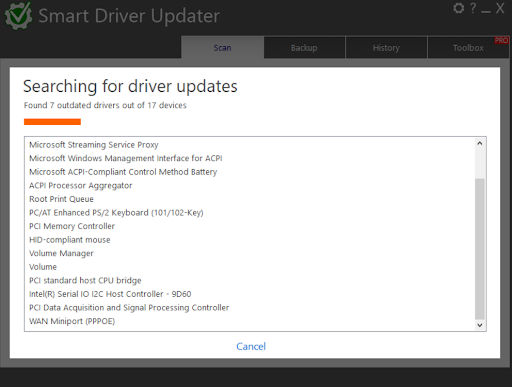Image resolution: width=512 pixels, height=387 pixels.
Task: Click the Smart Driver Updater checkmark logo
Action: [x=18, y=16]
